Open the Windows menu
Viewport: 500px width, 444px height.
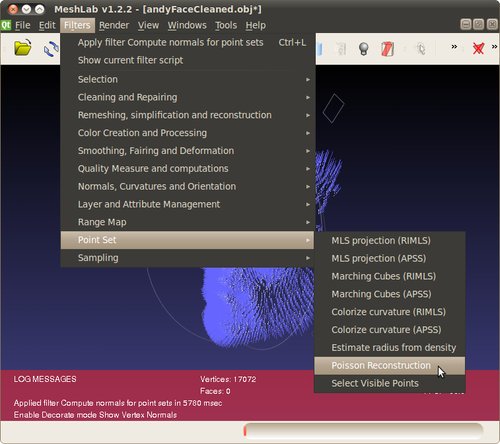(187, 25)
